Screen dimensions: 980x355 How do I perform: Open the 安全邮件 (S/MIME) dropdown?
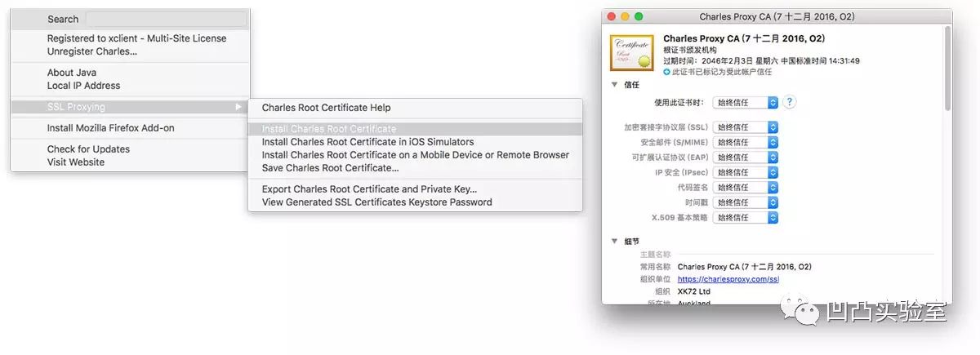pyautogui.click(x=746, y=142)
